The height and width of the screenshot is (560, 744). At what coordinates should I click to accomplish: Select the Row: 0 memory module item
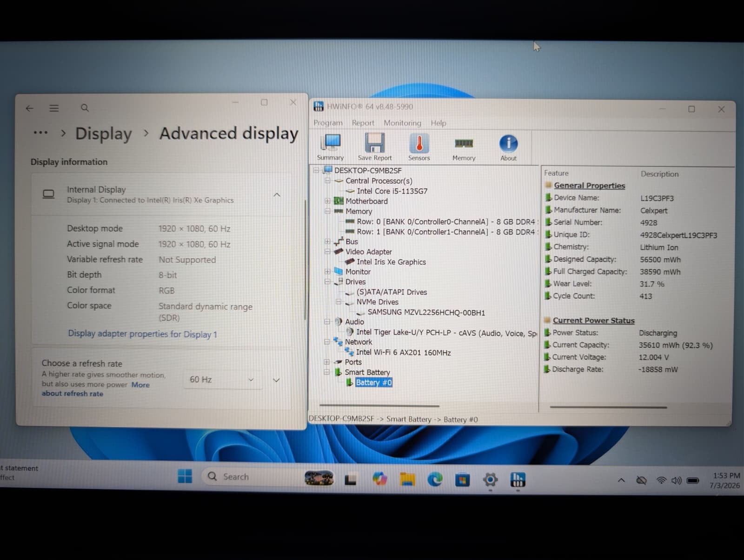446,222
